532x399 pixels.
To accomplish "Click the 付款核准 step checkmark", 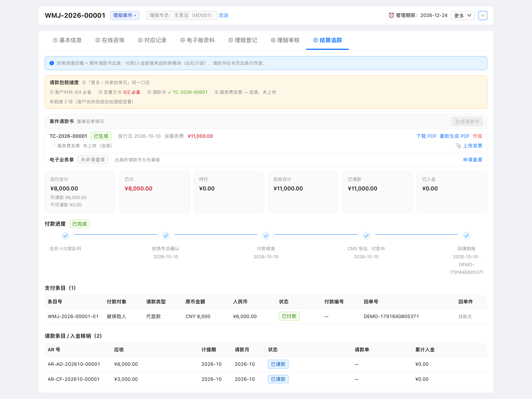I will [x=266, y=236].
